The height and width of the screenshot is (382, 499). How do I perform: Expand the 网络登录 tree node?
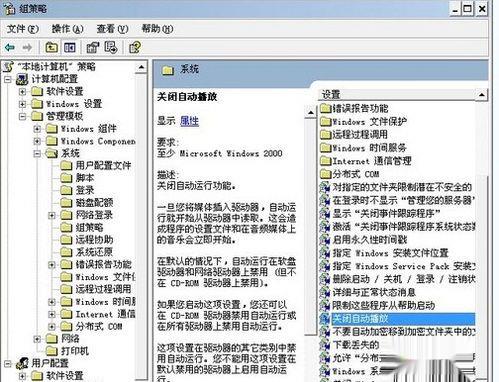pos(52,215)
